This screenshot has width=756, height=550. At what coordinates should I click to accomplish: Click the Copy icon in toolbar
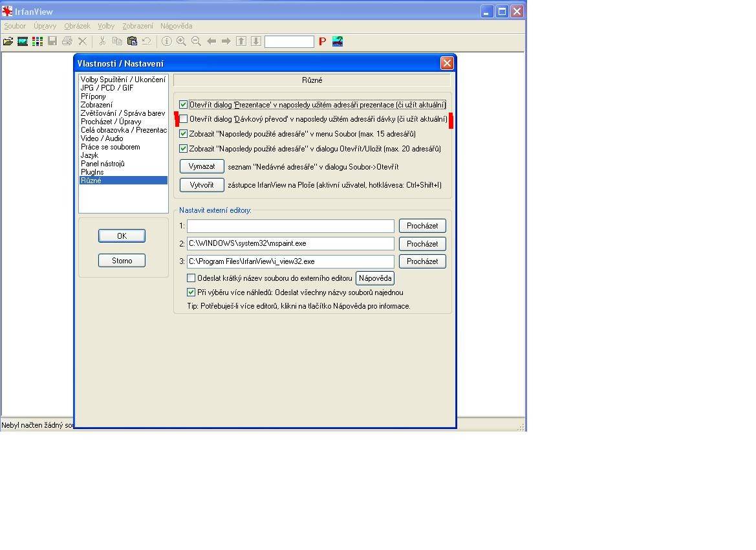tap(117, 41)
